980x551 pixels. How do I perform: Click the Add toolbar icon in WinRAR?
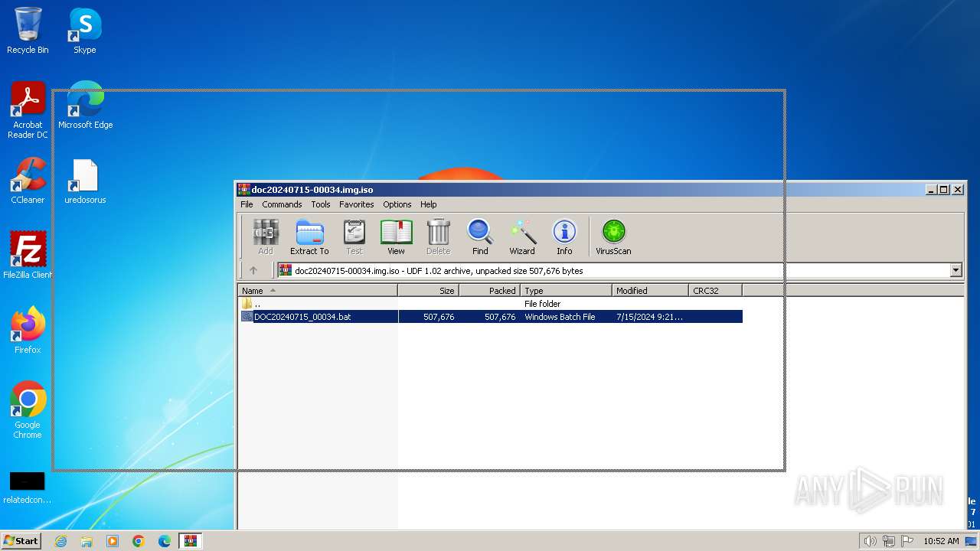pos(266,236)
